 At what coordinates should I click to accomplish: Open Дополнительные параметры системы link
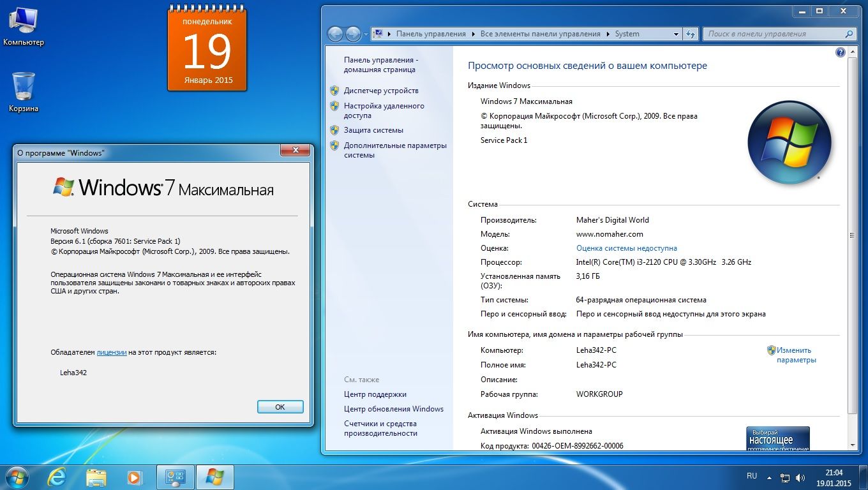(395, 150)
